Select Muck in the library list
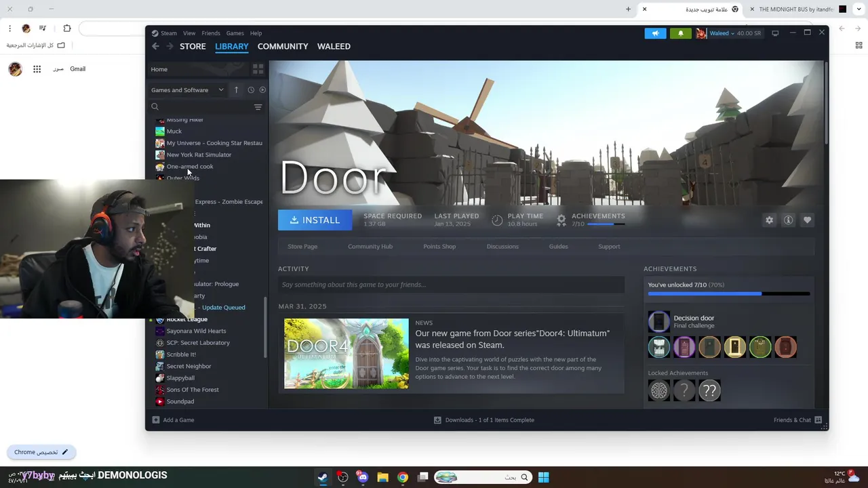The image size is (868, 488). pos(174,131)
